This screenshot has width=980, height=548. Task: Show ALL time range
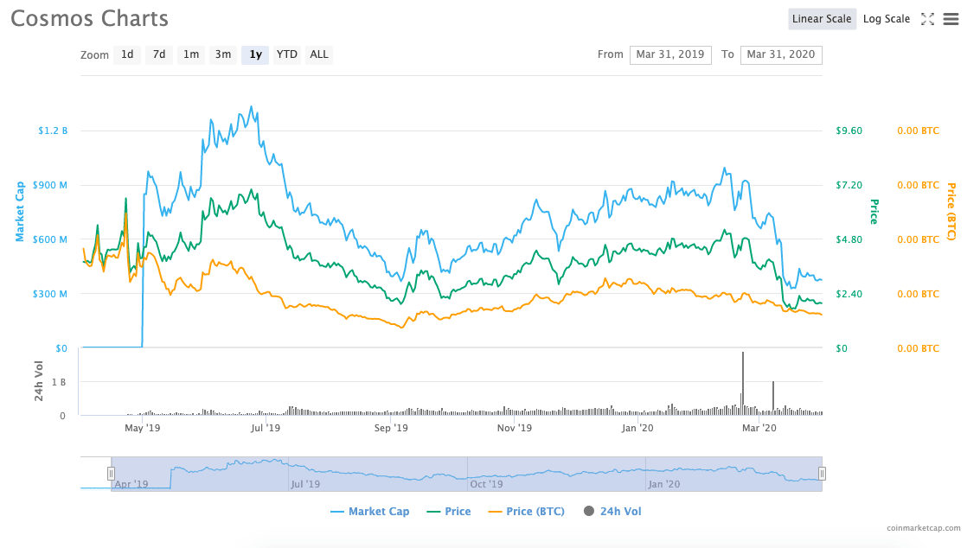coord(319,54)
